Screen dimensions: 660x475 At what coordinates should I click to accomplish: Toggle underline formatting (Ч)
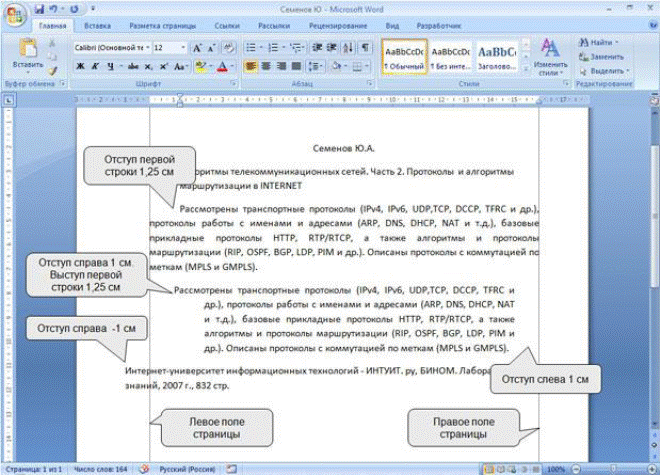(x=112, y=67)
